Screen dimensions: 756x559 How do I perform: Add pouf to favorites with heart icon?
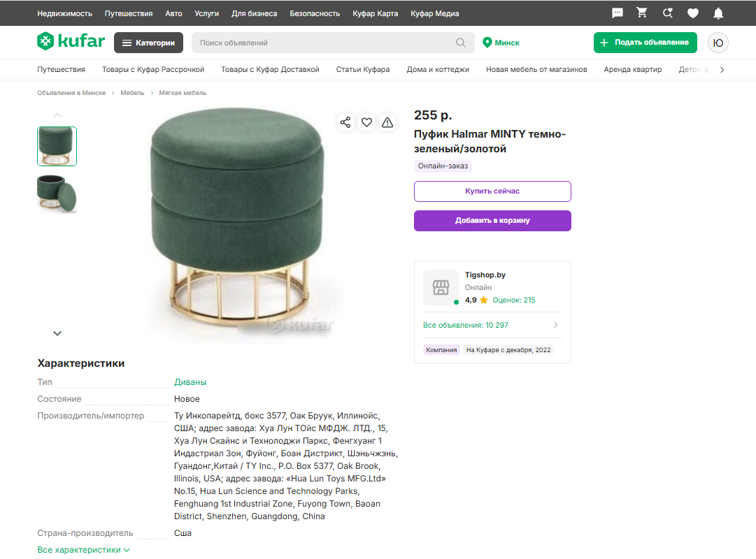(366, 122)
